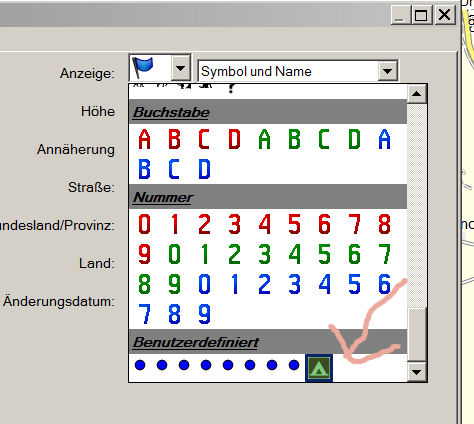Expand the Symbol und Name dropdown
The height and width of the screenshot is (424, 474).
[x=387, y=71]
